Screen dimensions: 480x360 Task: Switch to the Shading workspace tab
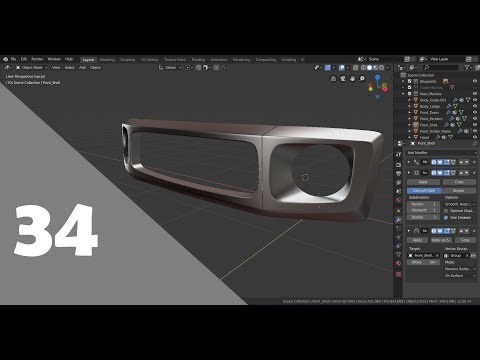pos(198,60)
